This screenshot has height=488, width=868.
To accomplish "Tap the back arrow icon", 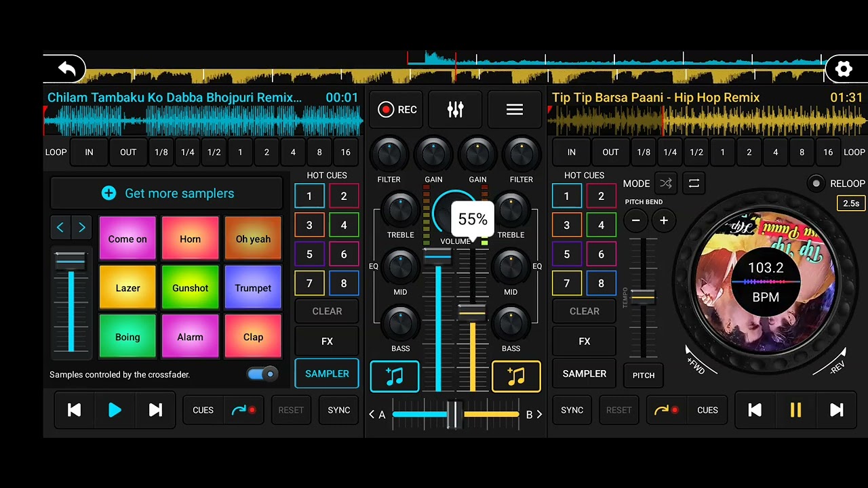I will tap(66, 68).
